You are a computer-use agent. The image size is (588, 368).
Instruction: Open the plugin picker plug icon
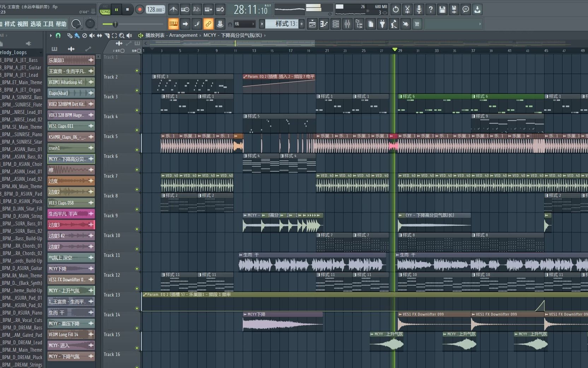click(x=382, y=24)
